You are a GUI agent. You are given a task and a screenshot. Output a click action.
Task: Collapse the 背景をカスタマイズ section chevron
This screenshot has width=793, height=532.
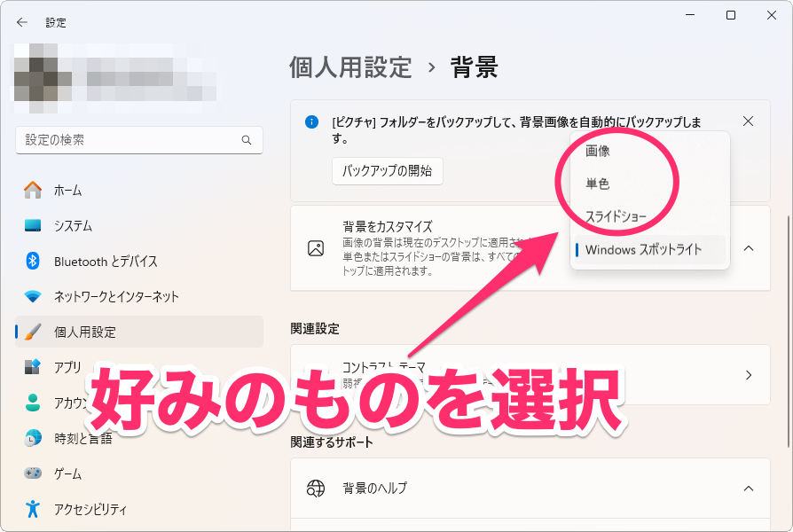[749, 248]
